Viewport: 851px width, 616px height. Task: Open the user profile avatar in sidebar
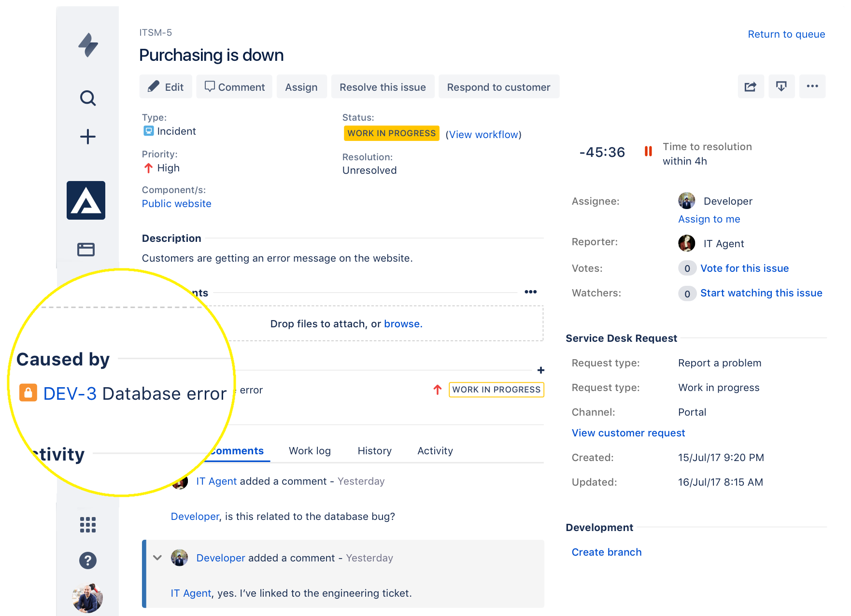(x=88, y=598)
